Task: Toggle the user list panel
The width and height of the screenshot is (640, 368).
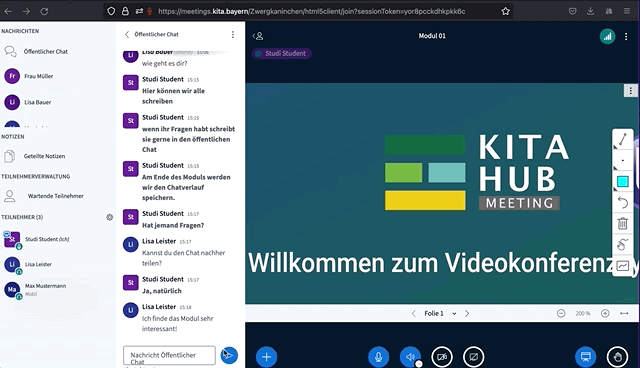Action: pyautogui.click(x=258, y=36)
